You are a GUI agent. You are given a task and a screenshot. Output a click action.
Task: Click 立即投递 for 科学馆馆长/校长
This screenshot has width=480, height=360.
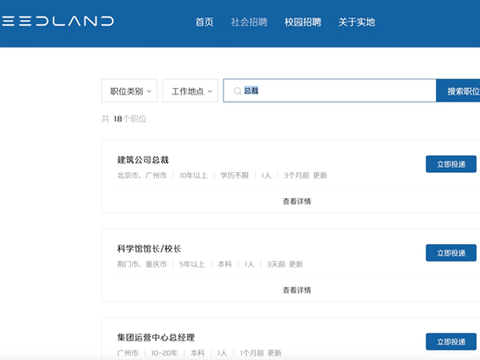(451, 253)
